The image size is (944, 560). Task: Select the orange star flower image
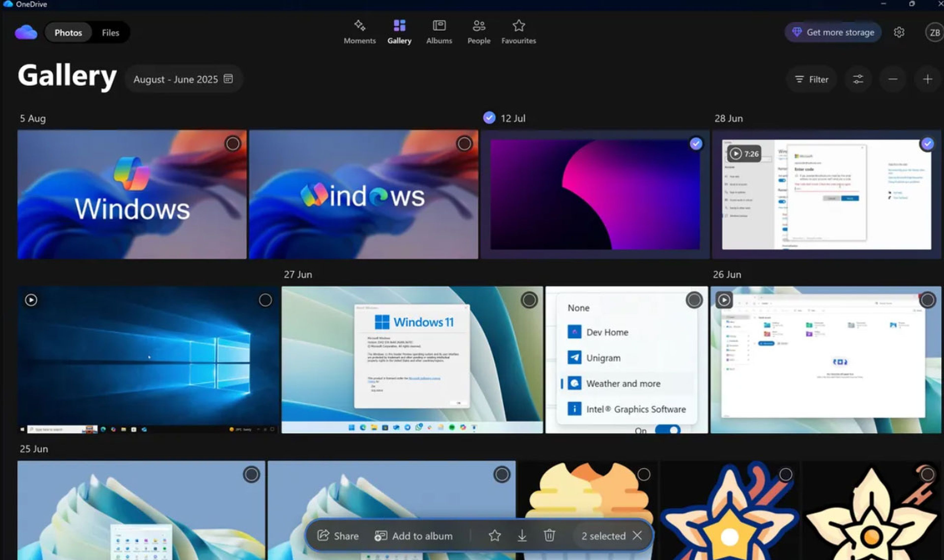coord(785,474)
